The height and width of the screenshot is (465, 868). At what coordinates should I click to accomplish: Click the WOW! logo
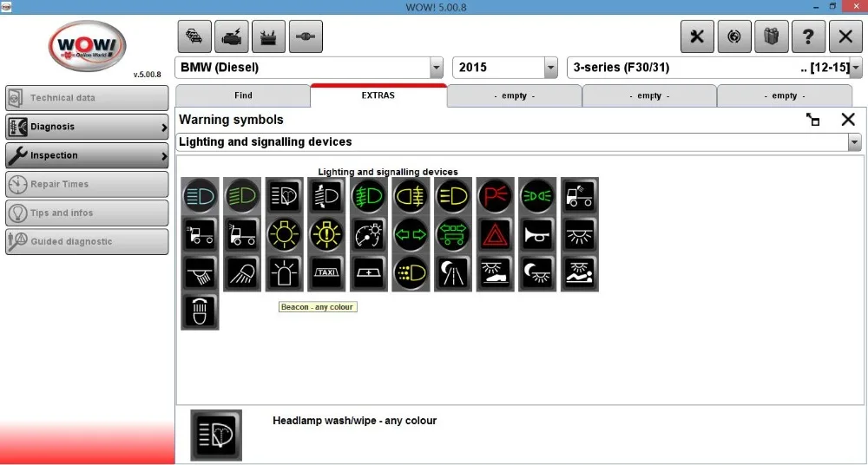coord(87,47)
